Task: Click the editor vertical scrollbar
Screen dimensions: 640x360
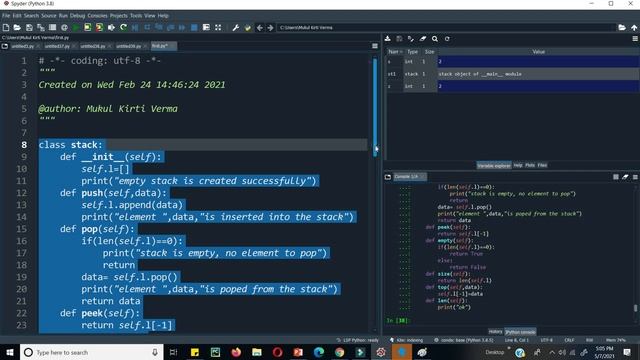Action: point(375,108)
